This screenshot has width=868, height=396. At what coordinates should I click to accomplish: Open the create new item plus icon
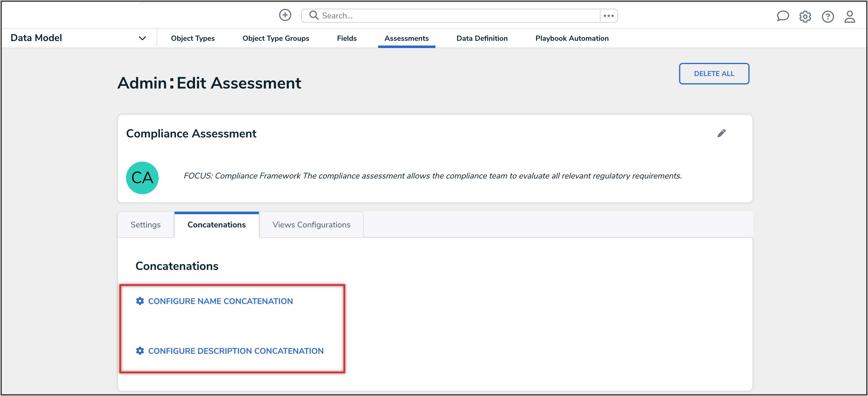click(x=285, y=15)
